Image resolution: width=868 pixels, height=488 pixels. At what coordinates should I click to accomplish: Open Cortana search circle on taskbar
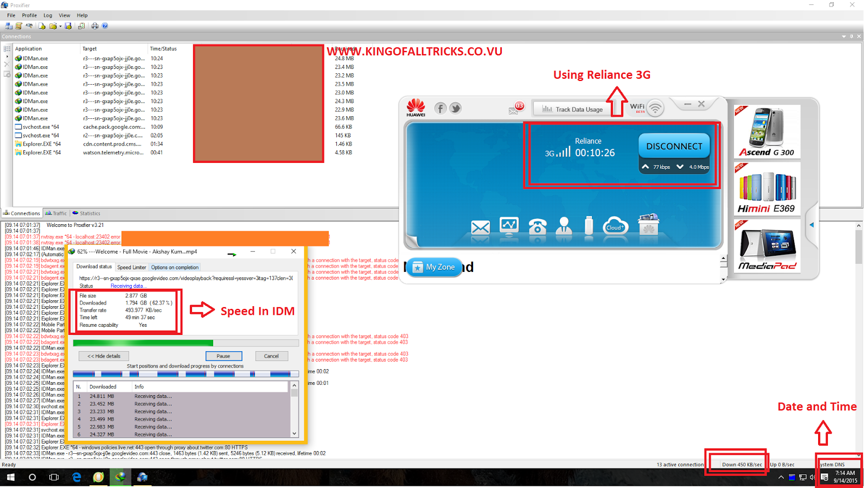click(32, 477)
